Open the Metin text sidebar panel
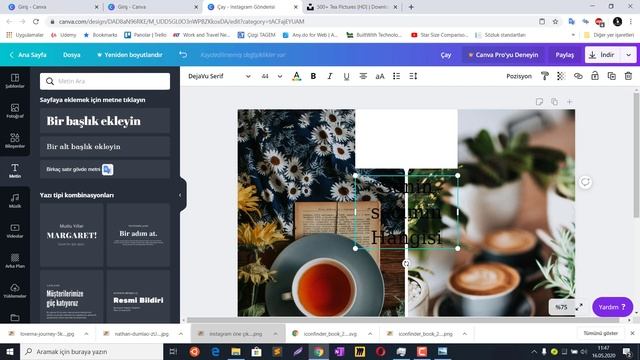The image size is (640, 360). point(15,171)
